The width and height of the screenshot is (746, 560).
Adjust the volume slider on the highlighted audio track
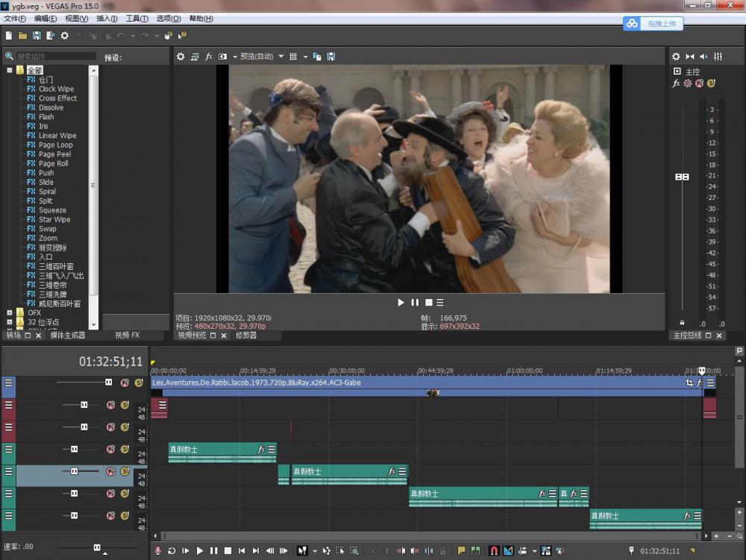(x=74, y=471)
